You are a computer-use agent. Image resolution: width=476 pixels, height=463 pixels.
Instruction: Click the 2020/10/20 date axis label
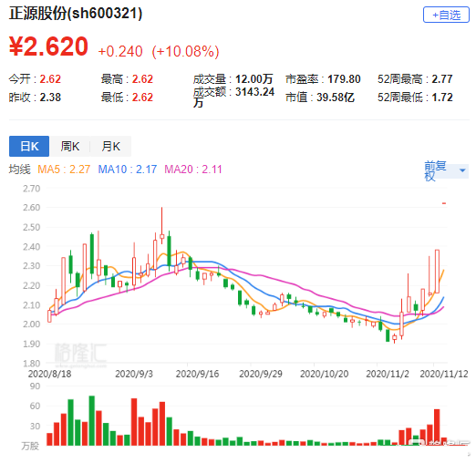click(x=325, y=374)
